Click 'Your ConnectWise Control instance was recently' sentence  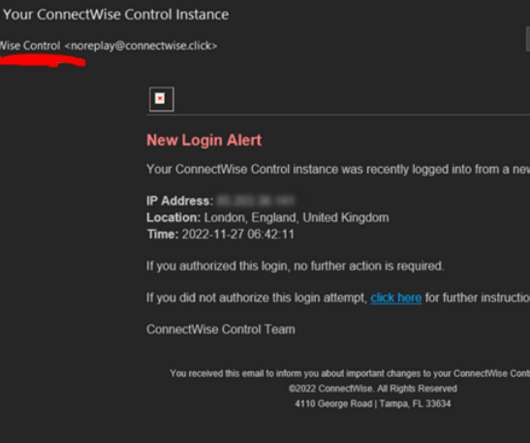(x=338, y=169)
